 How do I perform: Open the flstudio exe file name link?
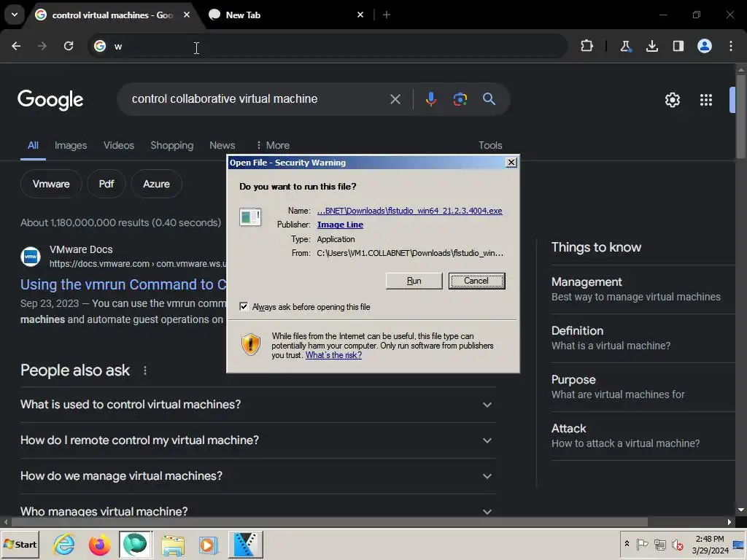[x=410, y=211]
